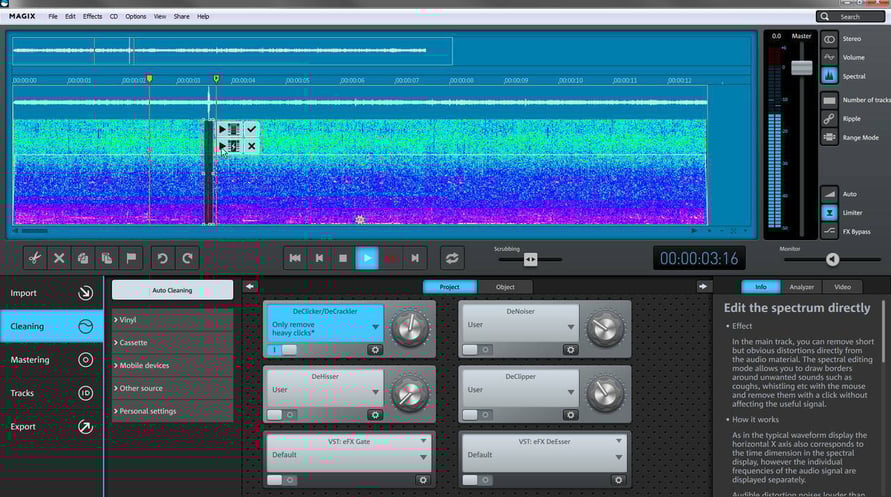Open eFX Gate settings gear
Viewport: 891px width, 497px height.
423,480
